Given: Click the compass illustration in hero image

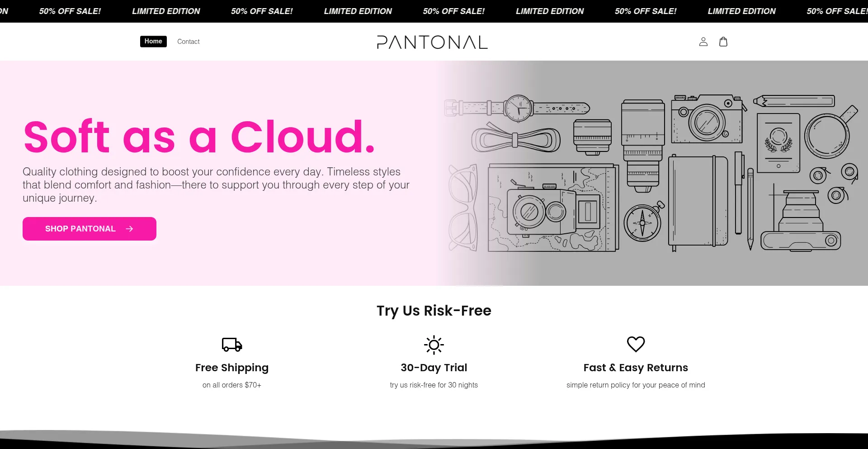Looking at the screenshot, I should point(643,222).
